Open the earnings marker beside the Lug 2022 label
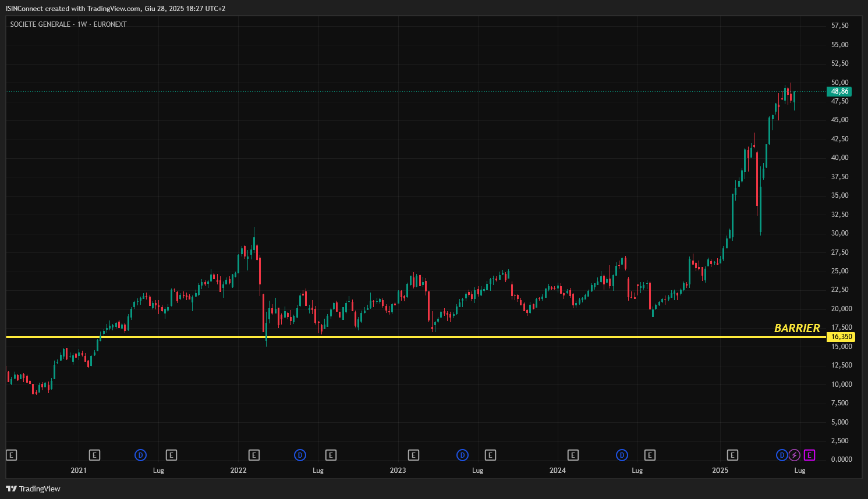 pyautogui.click(x=331, y=455)
